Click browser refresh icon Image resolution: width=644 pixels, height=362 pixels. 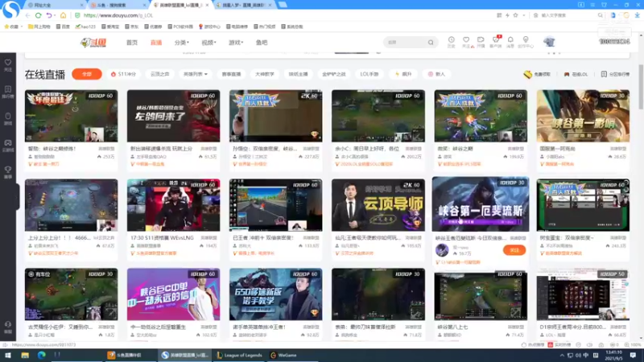coord(38,15)
